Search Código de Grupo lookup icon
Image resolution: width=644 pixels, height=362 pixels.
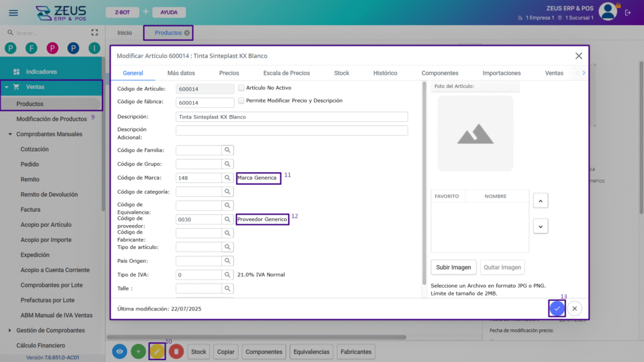[227, 164]
